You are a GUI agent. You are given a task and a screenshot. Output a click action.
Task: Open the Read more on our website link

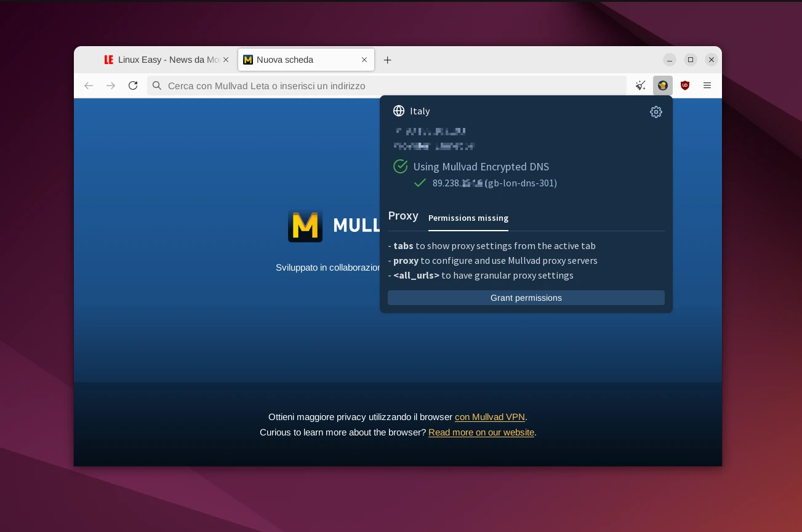[481, 432]
